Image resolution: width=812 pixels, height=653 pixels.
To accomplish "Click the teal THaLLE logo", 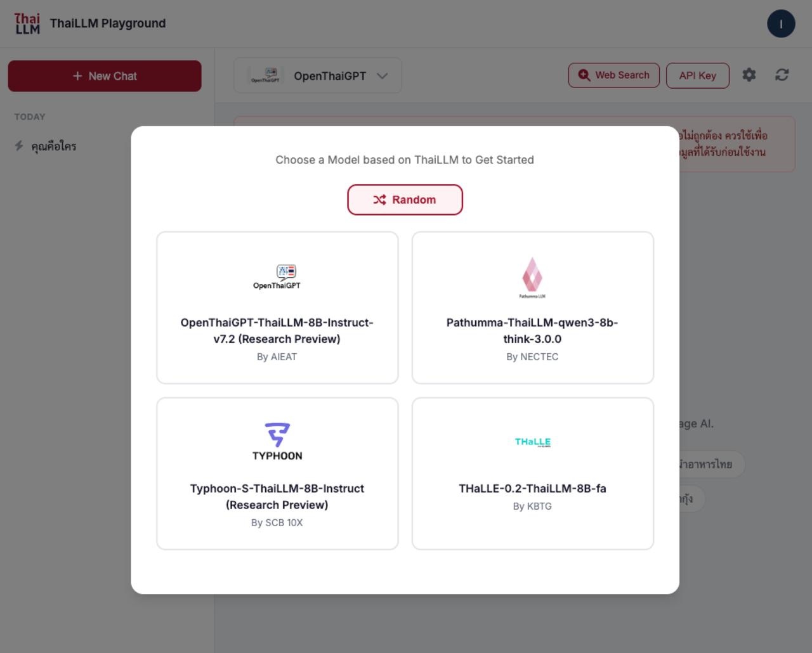I will tap(532, 442).
